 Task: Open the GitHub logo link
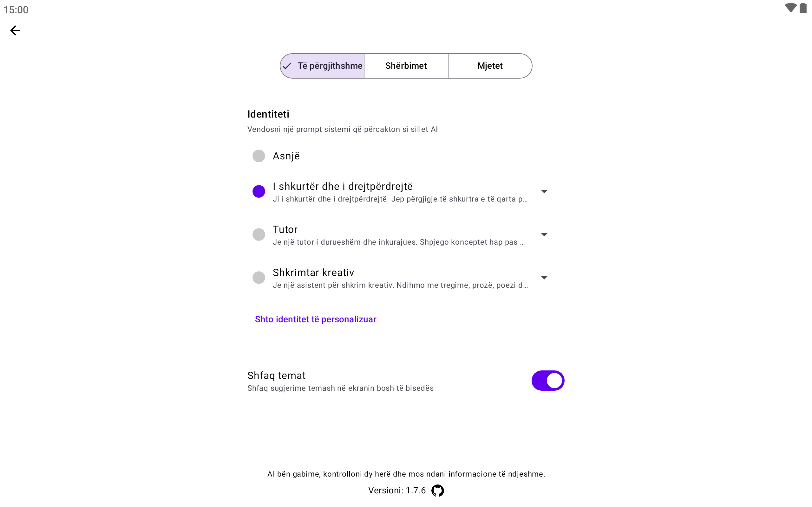coord(437,491)
